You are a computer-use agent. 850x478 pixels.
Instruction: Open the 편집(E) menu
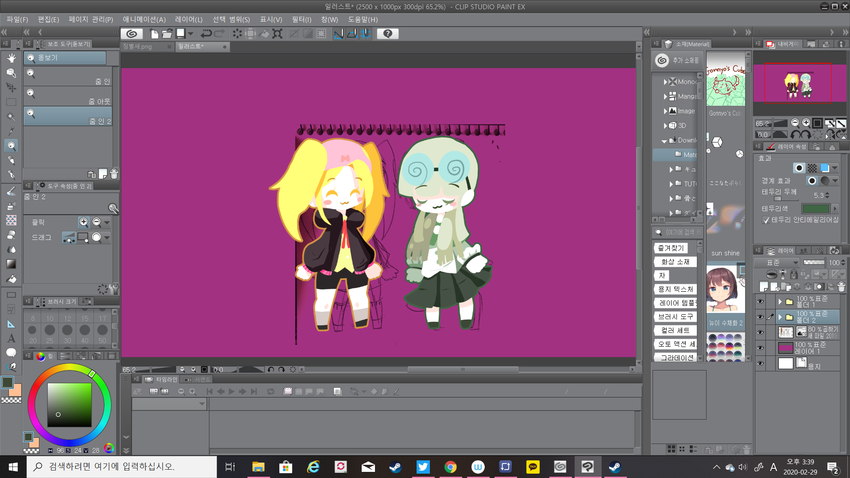click(x=48, y=20)
